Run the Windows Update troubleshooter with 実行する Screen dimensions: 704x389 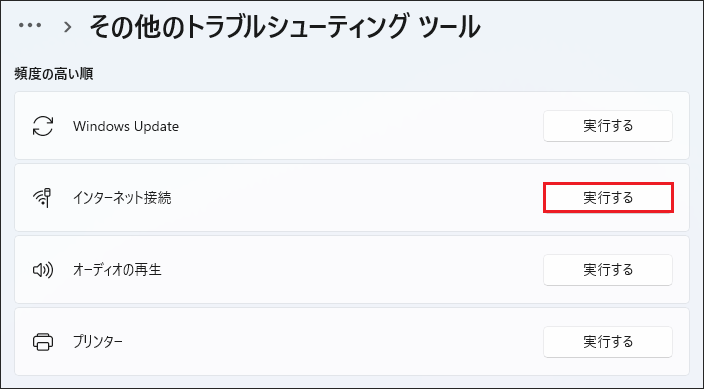click(x=608, y=126)
